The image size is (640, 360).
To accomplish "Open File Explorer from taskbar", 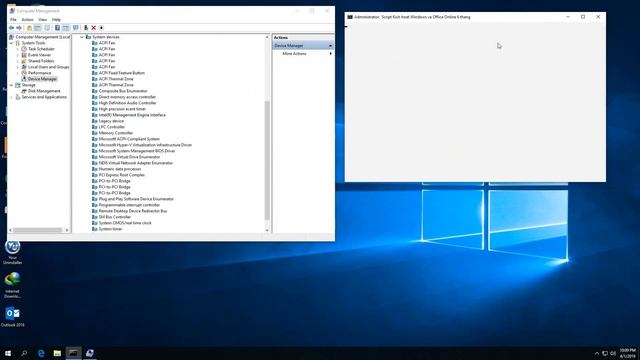I will tap(57, 353).
